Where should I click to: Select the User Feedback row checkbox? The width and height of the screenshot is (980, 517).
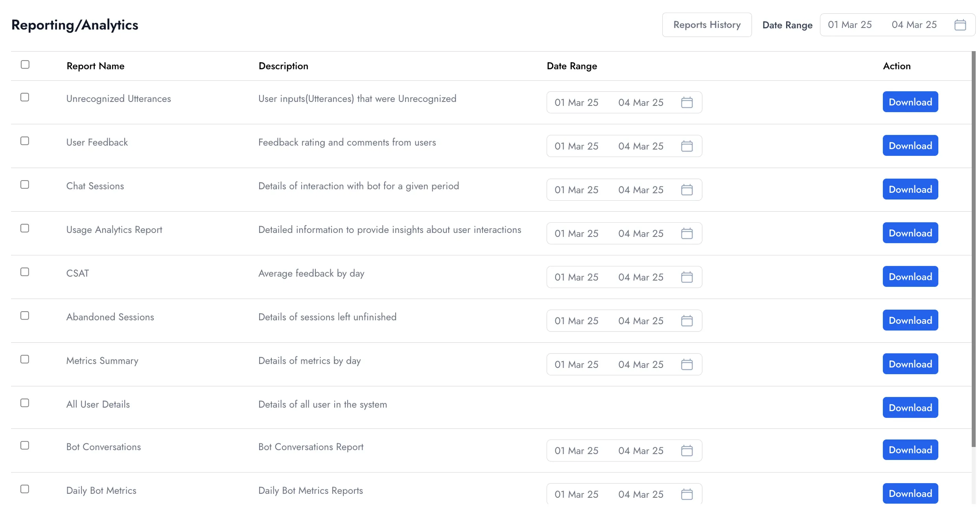(x=25, y=141)
